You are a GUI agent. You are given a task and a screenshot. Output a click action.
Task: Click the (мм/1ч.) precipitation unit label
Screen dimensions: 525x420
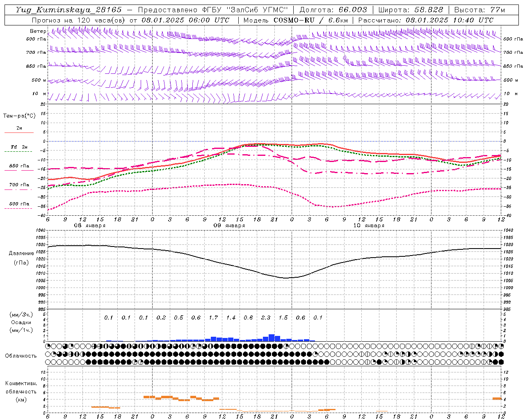point(21,330)
